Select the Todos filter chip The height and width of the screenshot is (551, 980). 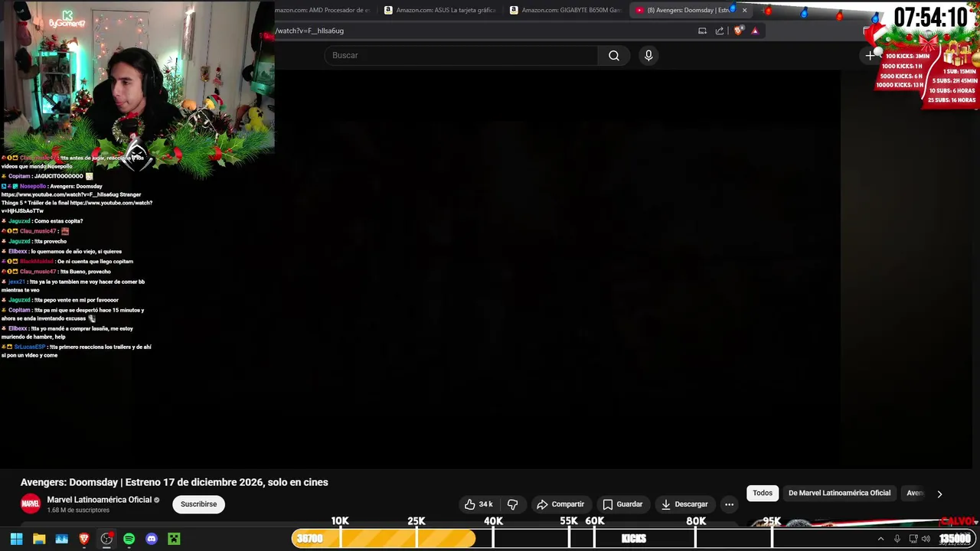point(763,493)
